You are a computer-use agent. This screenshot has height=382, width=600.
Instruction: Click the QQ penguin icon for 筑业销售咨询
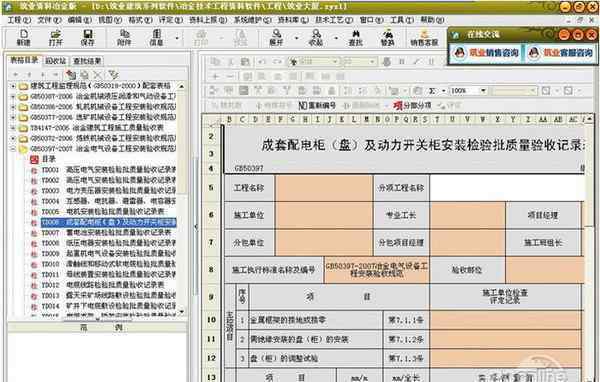(459, 53)
